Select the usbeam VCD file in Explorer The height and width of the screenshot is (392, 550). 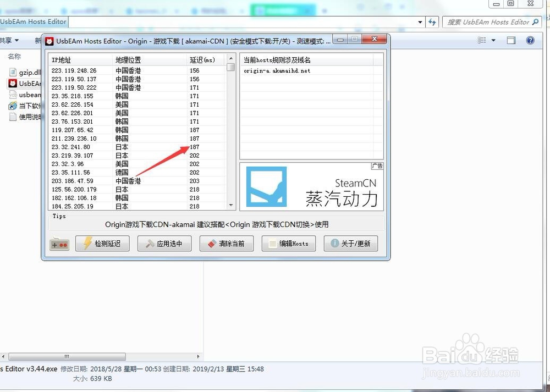tap(25, 95)
